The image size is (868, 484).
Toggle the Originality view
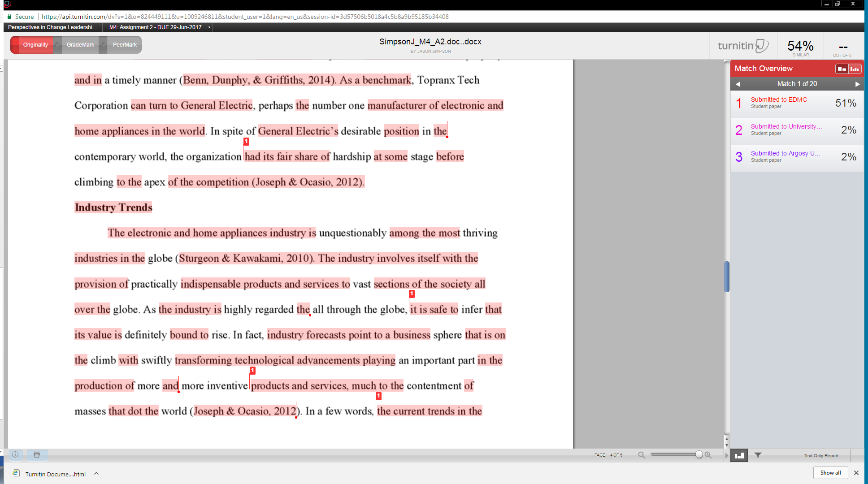pos(35,44)
